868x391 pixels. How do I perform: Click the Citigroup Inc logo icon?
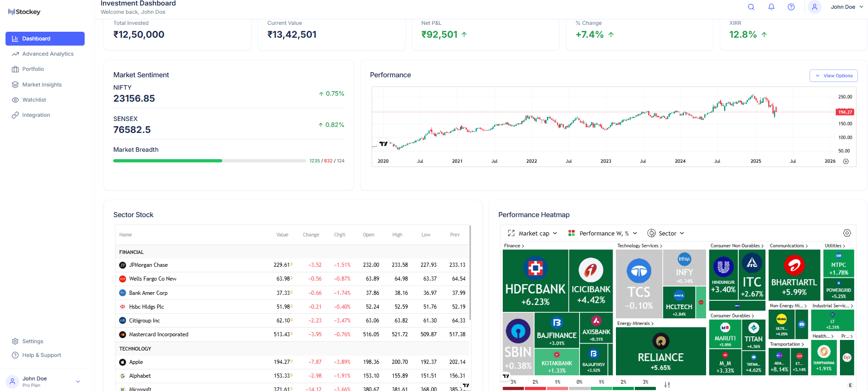[x=122, y=321]
